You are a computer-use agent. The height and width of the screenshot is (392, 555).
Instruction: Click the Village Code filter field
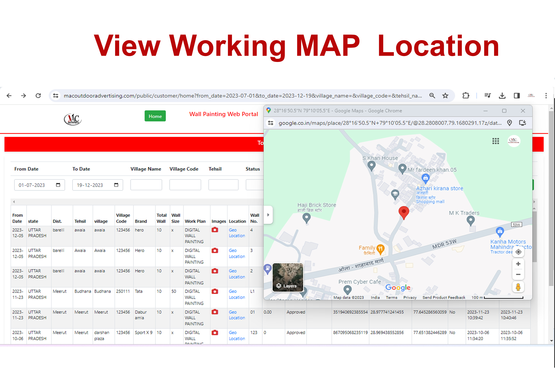tap(185, 185)
